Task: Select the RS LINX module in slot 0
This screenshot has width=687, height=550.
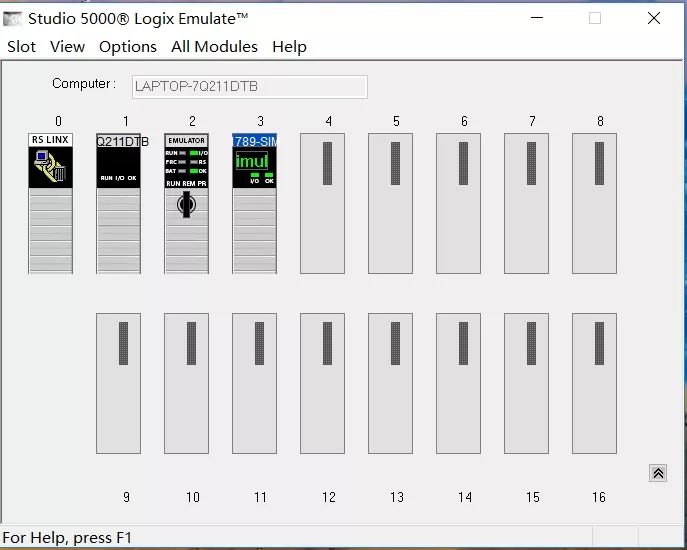Action: (50, 203)
